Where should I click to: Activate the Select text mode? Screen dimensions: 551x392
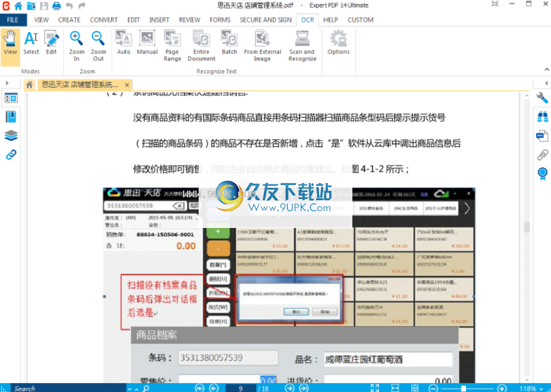tap(31, 43)
